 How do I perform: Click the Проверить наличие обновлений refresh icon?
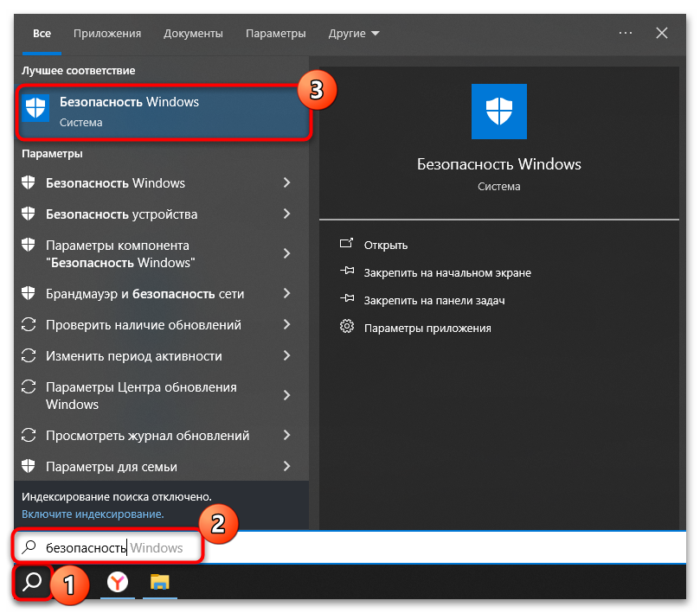coord(27,324)
